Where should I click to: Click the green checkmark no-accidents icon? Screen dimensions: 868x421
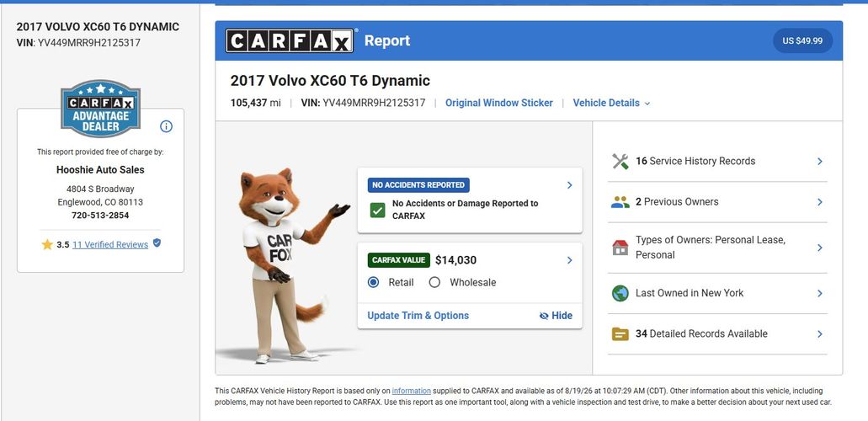[x=377, y=210]
